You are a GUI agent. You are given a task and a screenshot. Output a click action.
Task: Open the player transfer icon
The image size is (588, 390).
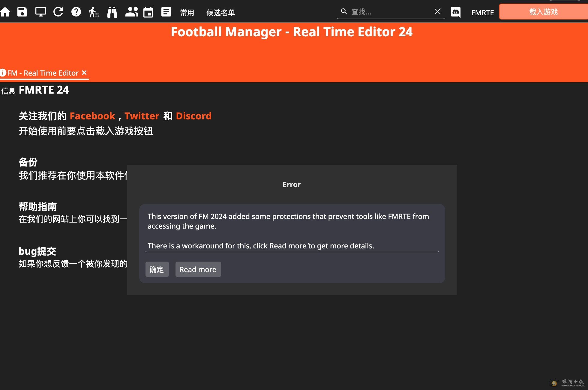tap(94, 12)
